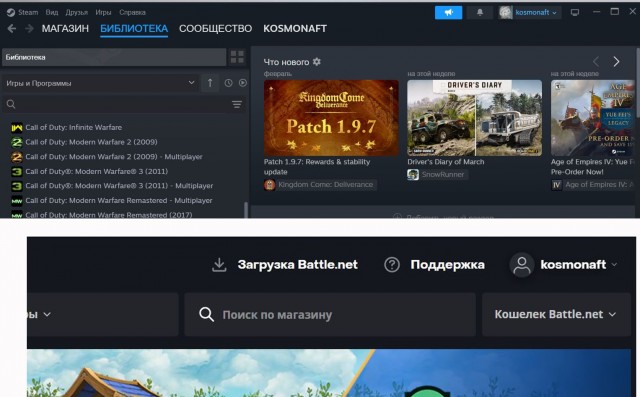Expand the Кошелек Battle.net dropdown
Screen dimensions: 640x397
pyautogui.click(x=556, y=315)
